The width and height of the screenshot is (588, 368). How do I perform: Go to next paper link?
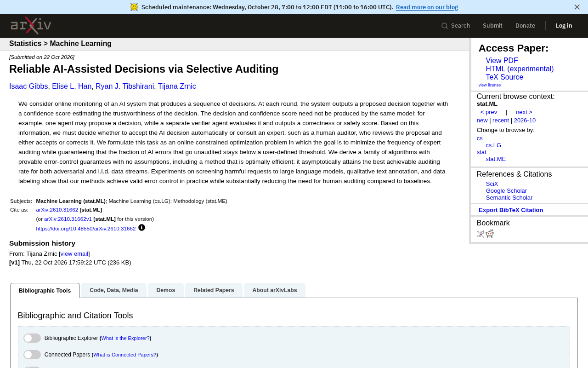pyautogui.click(x=524, y=112)
